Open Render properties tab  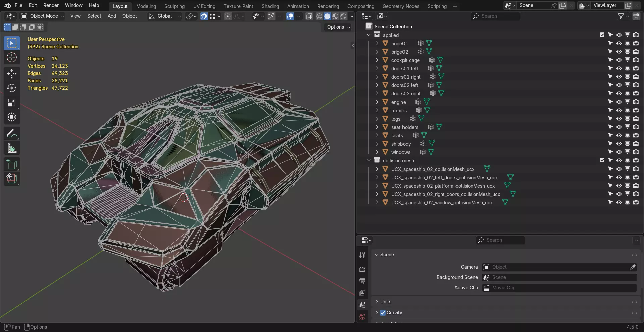[362, 269]
